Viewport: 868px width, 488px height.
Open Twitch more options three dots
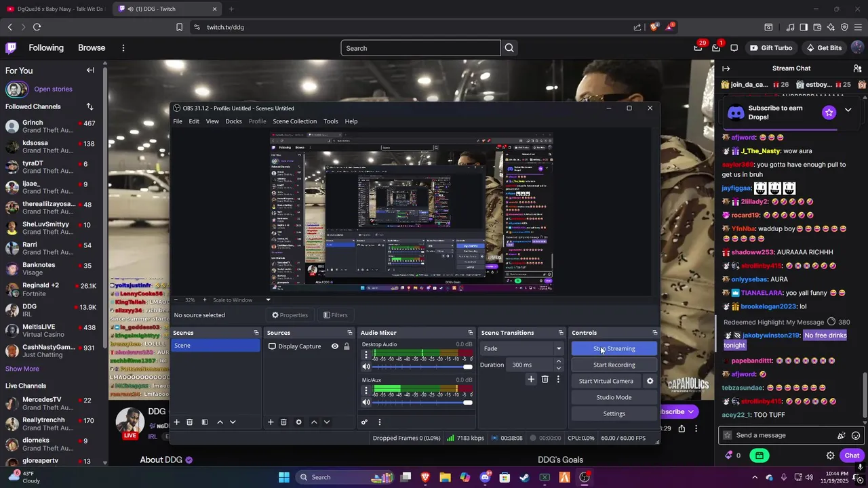pyautogui.click(x=123, y=48)
